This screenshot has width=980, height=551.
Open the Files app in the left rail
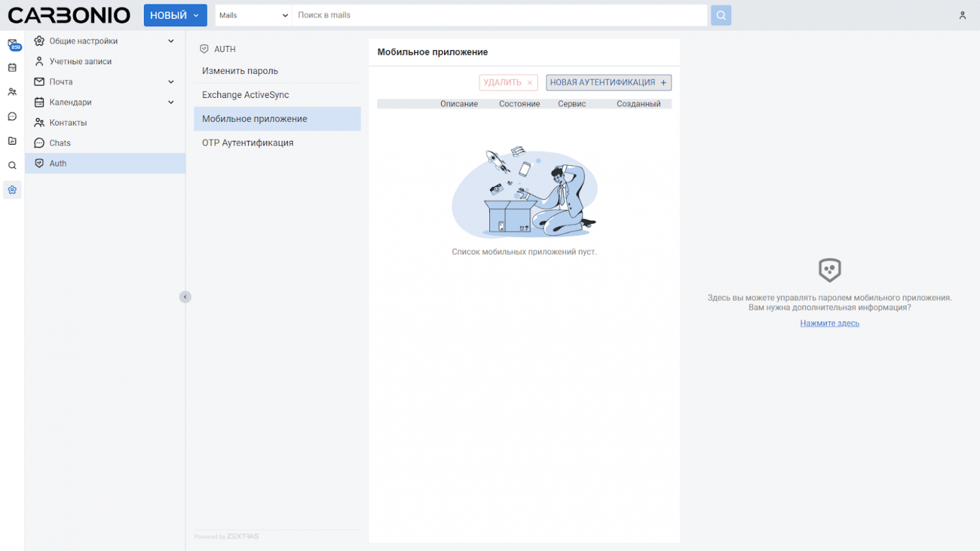pyautogui.click(x=12, y=141)
